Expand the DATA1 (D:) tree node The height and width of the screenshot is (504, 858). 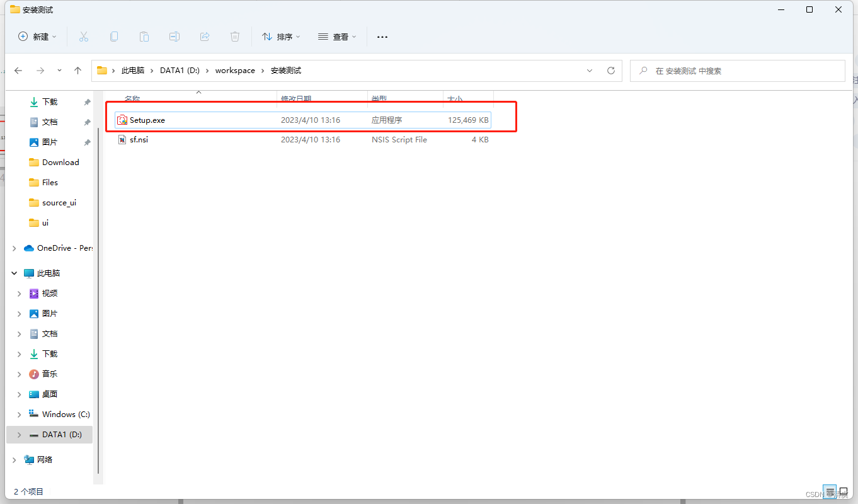pyautogui.click(x=20, y=435)
